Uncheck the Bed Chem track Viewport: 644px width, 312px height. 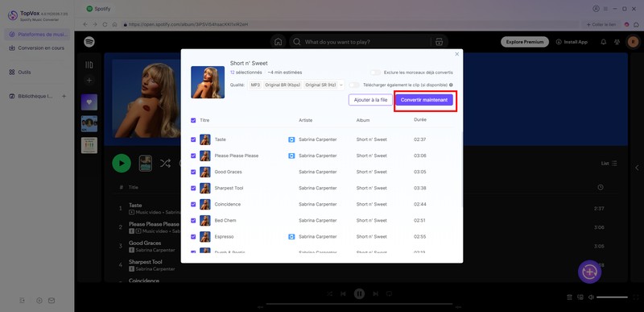[x=193, y=221]
